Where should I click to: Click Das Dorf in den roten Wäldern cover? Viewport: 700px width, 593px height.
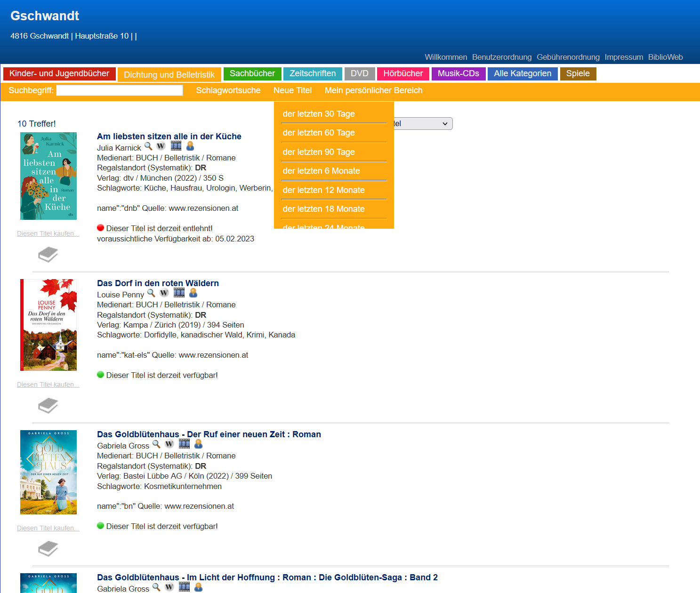click(x=48, y=325)
